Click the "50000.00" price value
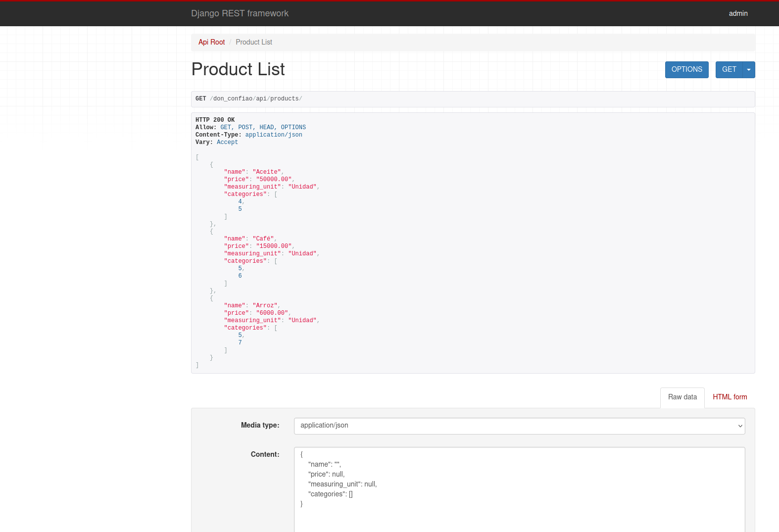This screenshot has height=532, width=779. pos(274,180)
